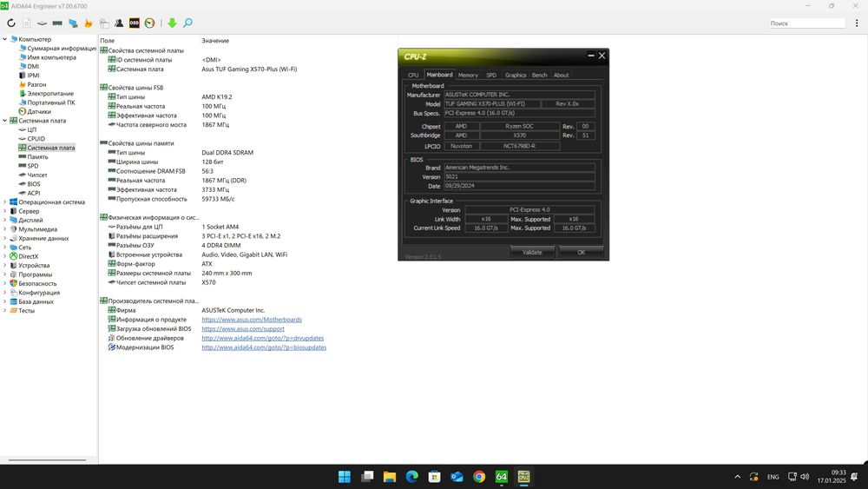Open Windows Start button on taskbar

(345, 477)
